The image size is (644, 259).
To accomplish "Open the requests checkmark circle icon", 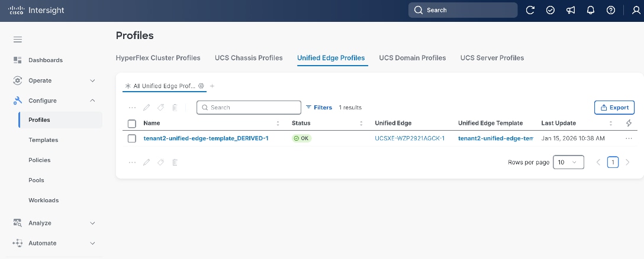I will 550,10.
